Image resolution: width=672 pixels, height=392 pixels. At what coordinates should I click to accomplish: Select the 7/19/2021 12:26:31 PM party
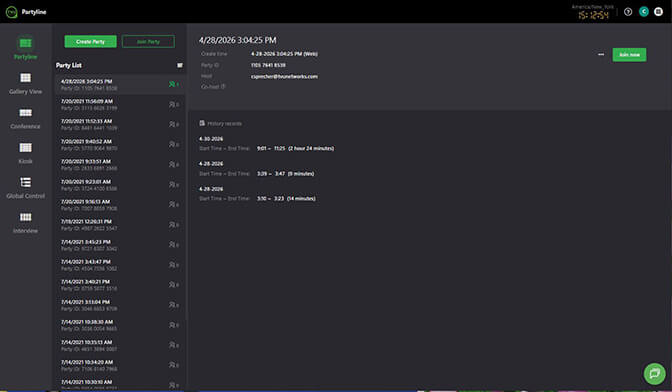tap(120, 225)
